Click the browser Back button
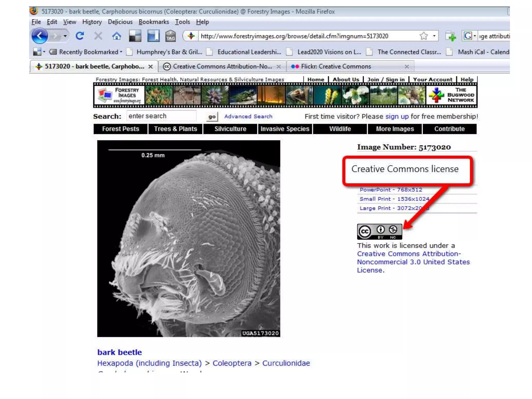The width and height of the screenshot is (532, 399). click(39, 36)
